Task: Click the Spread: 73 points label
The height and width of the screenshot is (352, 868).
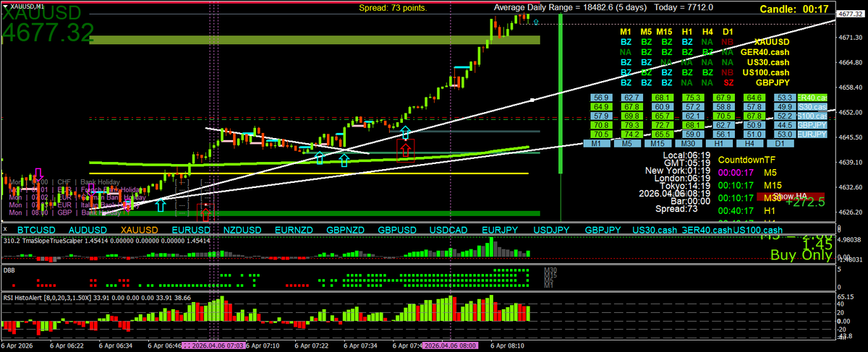Action: tap(393, 8)
